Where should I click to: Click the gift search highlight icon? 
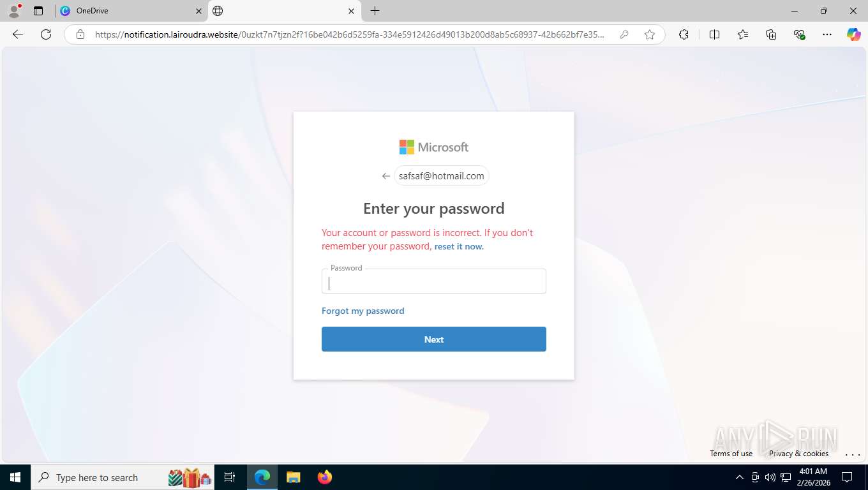click(x=190, y=477)
